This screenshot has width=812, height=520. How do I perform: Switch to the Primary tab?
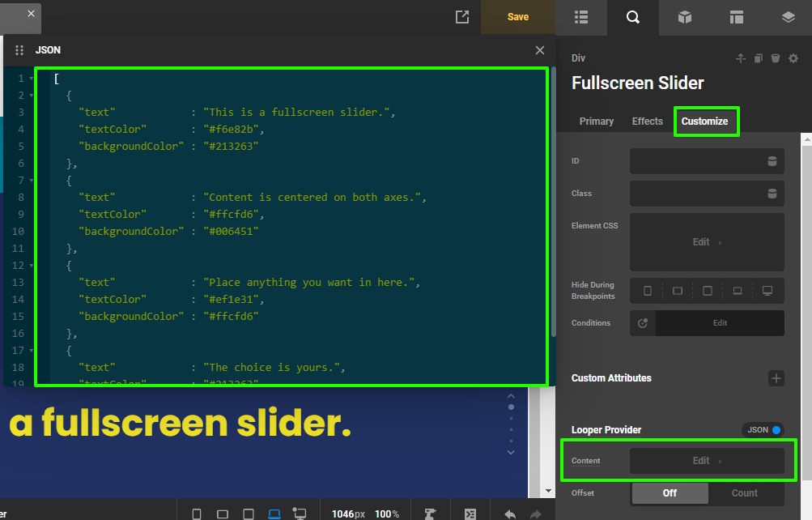point(597,121)
